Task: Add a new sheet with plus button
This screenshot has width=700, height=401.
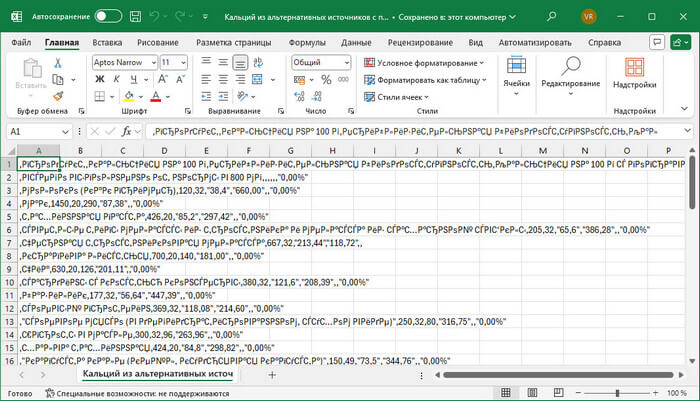Action: tap(271, 374)
